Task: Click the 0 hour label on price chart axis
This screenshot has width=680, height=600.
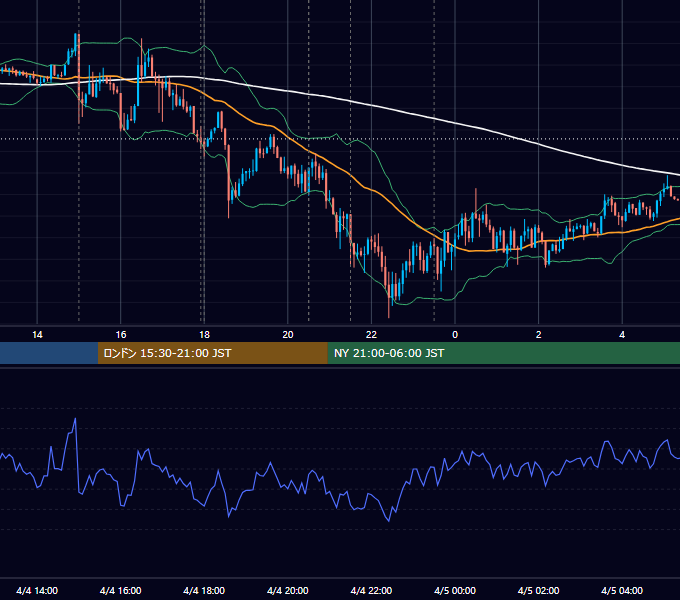Action: pyautogui.click(x=455, y=335)
